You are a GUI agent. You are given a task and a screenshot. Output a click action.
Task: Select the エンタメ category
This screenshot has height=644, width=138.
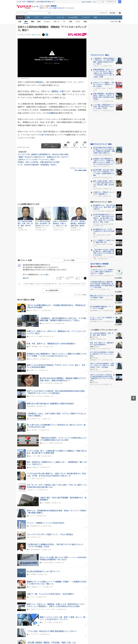47,21
